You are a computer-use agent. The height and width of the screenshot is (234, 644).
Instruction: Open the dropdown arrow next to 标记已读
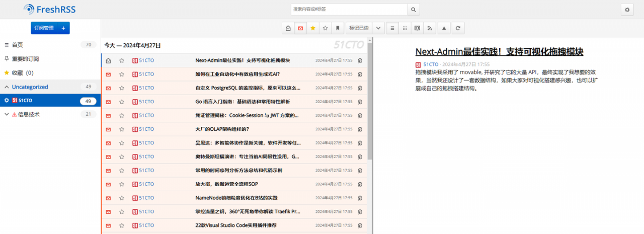pos(378,28)
